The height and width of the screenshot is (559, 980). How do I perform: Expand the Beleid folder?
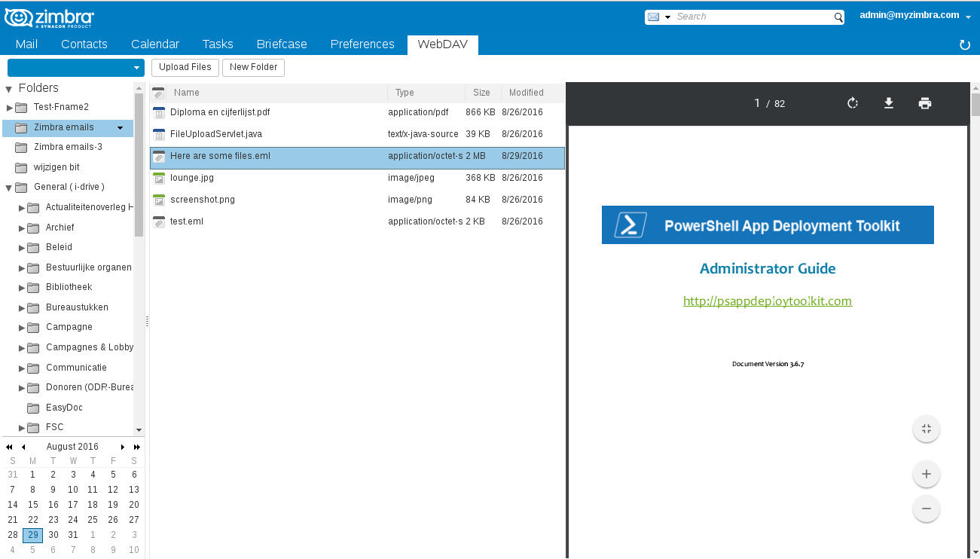point(22,248)
